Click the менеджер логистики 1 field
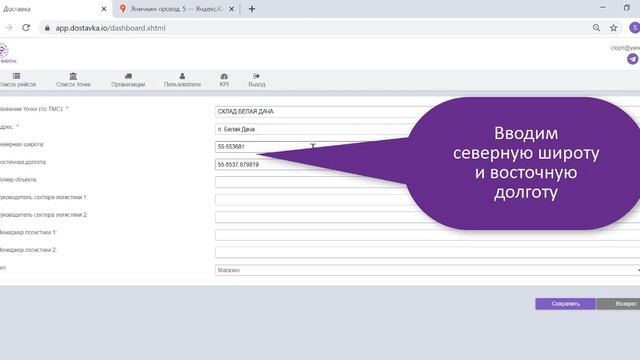Image resolution: width=640 pixels, height=360 pixels. (427, 235)
